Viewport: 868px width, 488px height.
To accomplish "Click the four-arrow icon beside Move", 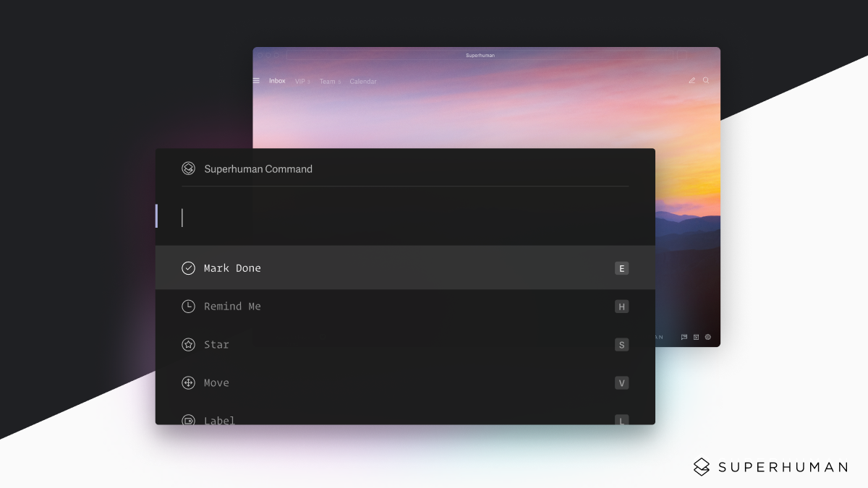I will pyautogui.click(x=188, y=383).
